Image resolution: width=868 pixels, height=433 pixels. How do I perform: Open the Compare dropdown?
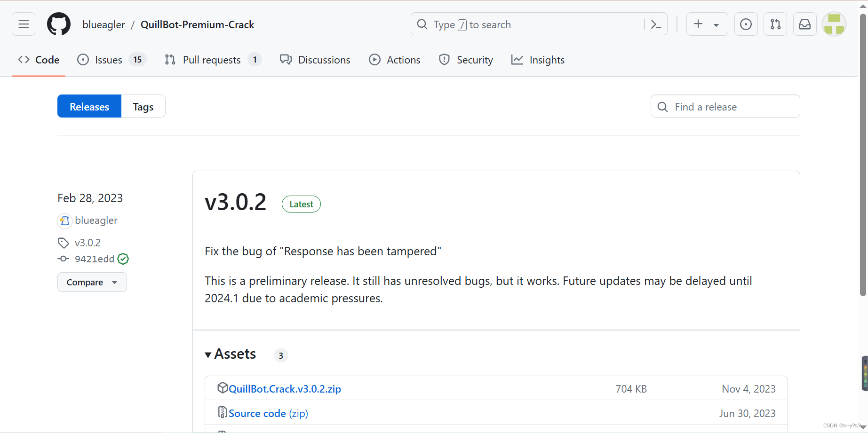(x=92, y=282)
